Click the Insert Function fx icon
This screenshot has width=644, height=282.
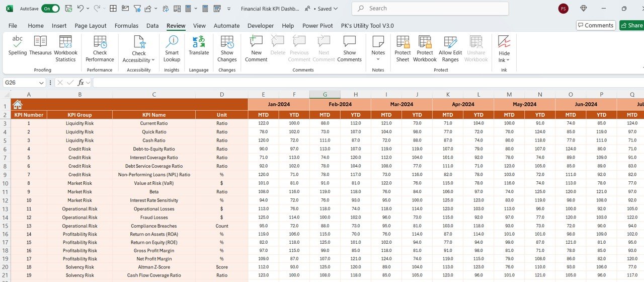[x=80, y=83]
